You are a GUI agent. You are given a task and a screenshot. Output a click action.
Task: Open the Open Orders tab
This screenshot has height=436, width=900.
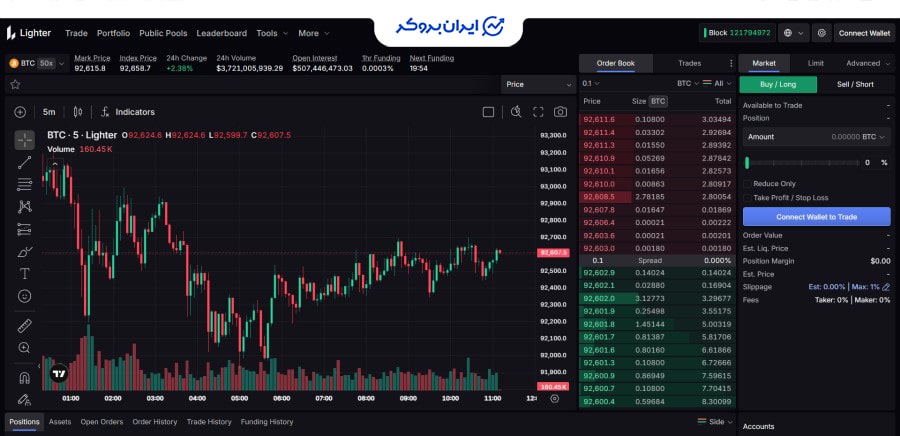[x=102, y=422]
